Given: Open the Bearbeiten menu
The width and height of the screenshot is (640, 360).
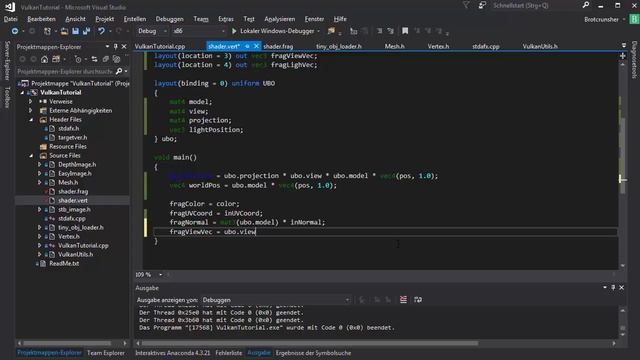Looking at the screenshot, I should [41, 19].
